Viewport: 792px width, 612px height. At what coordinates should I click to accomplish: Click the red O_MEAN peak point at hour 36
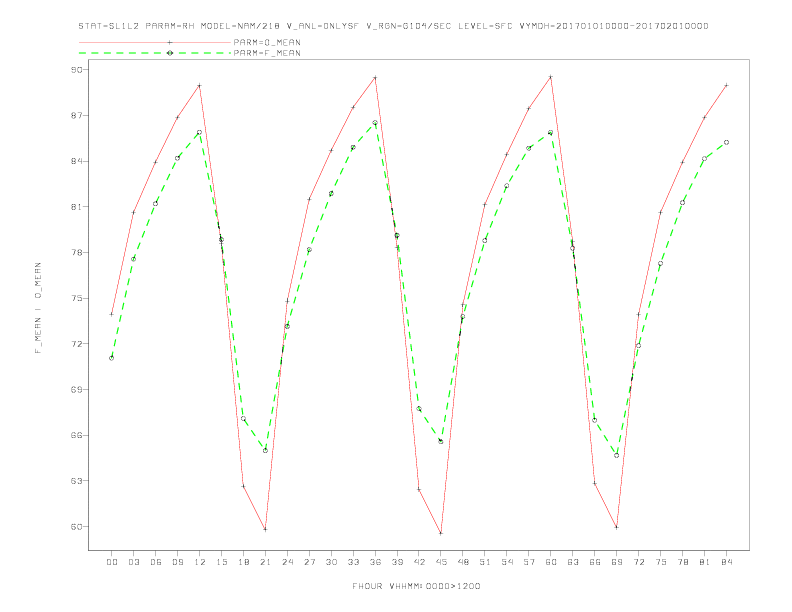(375, 78)
